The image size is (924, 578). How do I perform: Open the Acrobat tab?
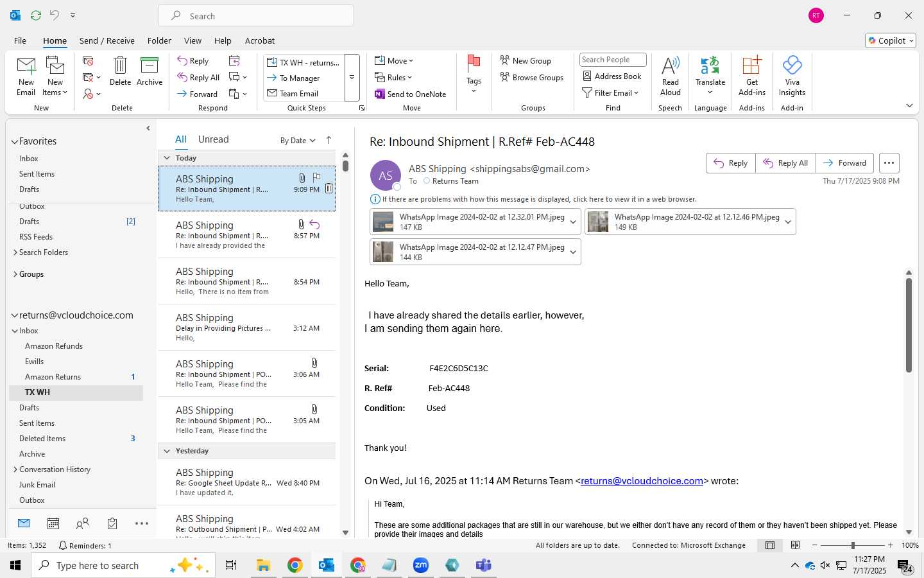coord(260,40)
